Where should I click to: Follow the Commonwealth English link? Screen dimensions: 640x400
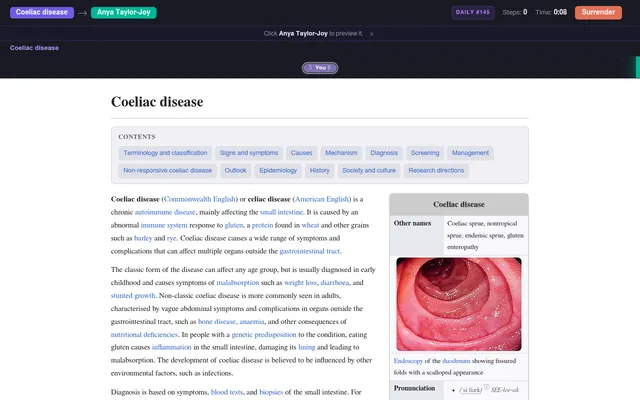tap(200, 199)
